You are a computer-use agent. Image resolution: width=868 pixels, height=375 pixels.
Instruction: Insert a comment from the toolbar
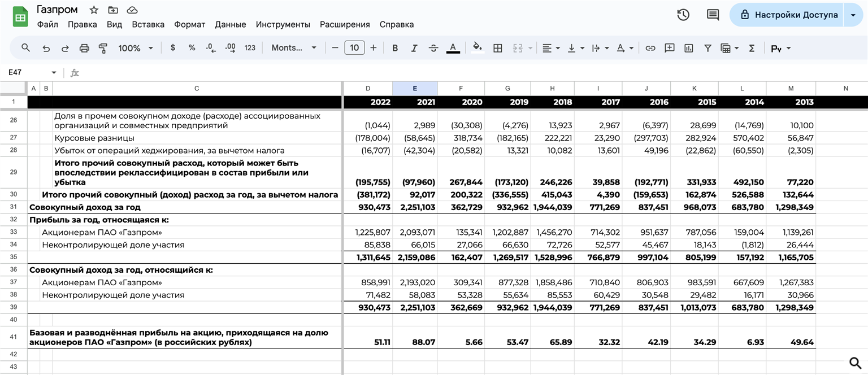click(x=670, y=48)
